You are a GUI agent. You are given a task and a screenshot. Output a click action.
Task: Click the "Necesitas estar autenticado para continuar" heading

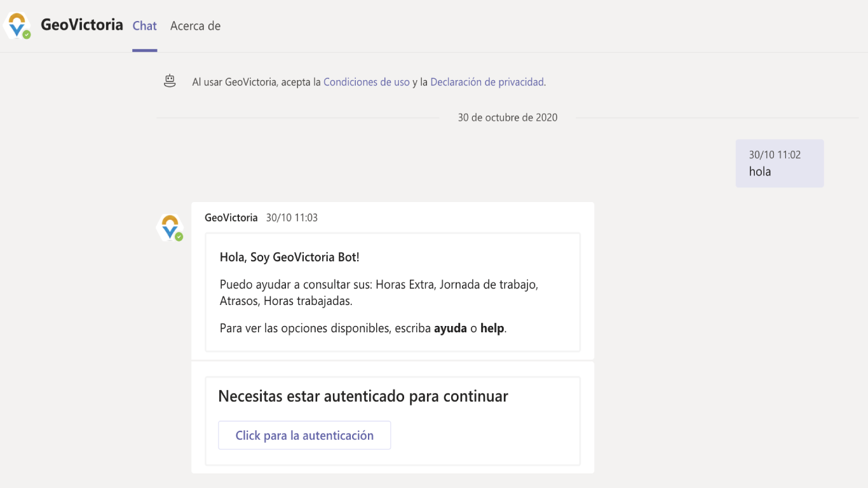pyautogui.click(x=363, y=396)
